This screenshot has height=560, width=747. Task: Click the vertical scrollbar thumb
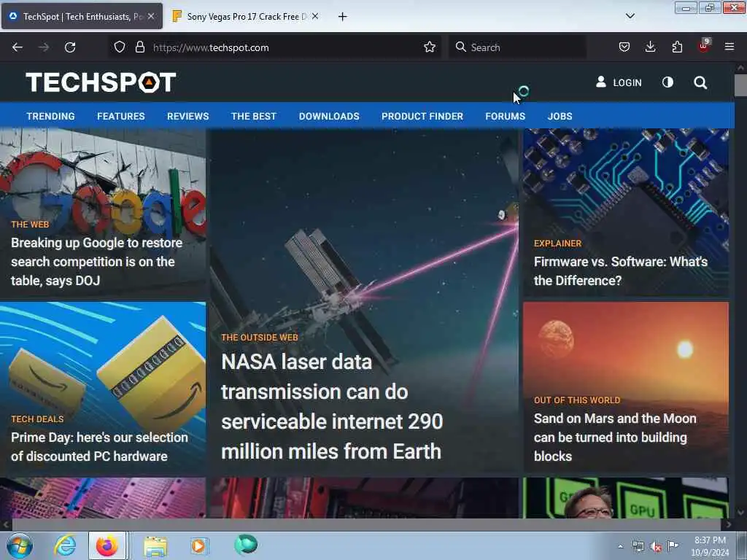740,86
